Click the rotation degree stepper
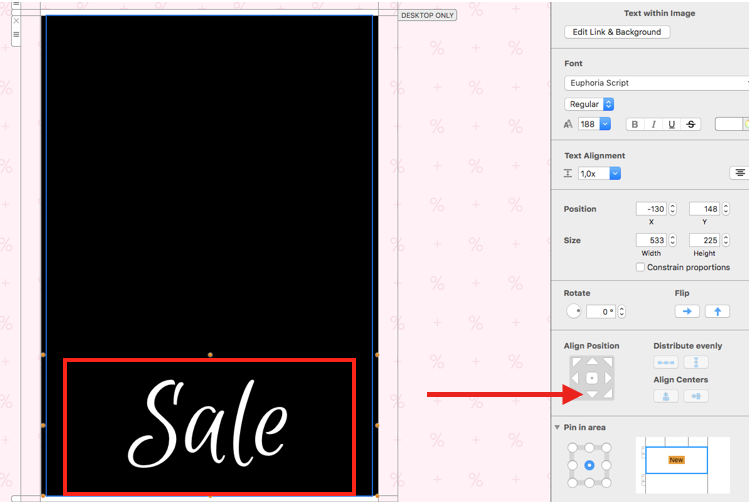The height and width of the screenshot is (502, 749). pyautogui.click(x=621, y=311)
